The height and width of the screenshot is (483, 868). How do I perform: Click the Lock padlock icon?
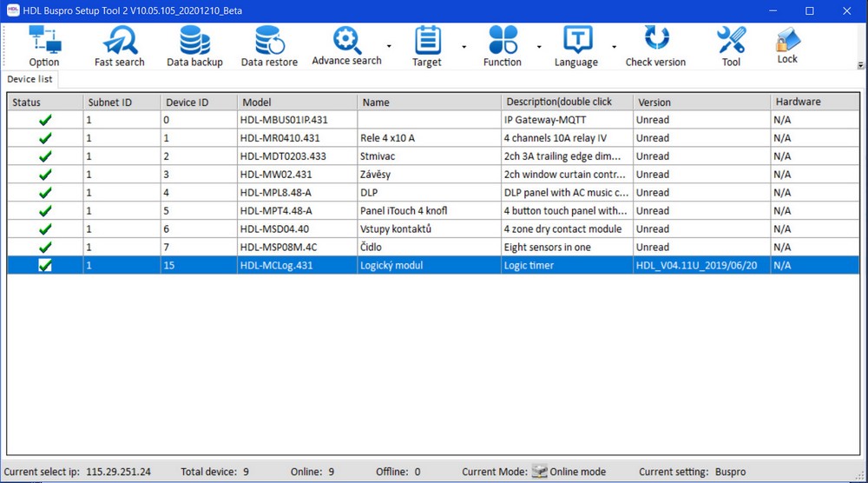pyautogui.click(x=787, y=39)
